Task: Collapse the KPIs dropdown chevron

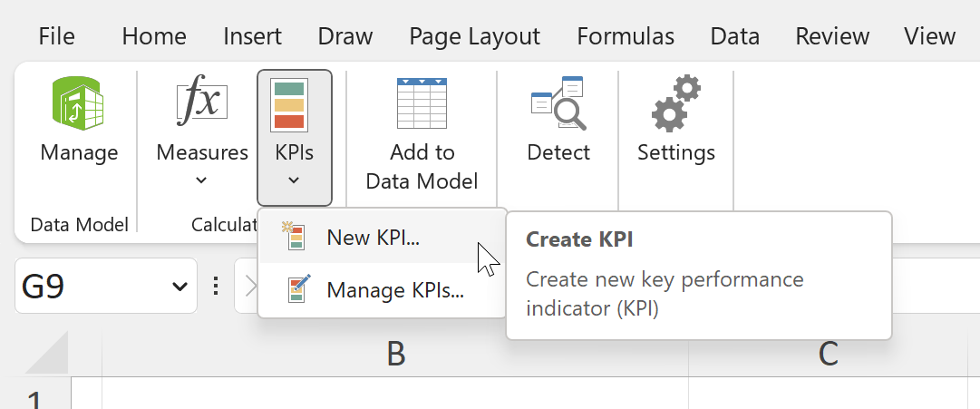Action: pyautogui.click(x=294, y=180)
